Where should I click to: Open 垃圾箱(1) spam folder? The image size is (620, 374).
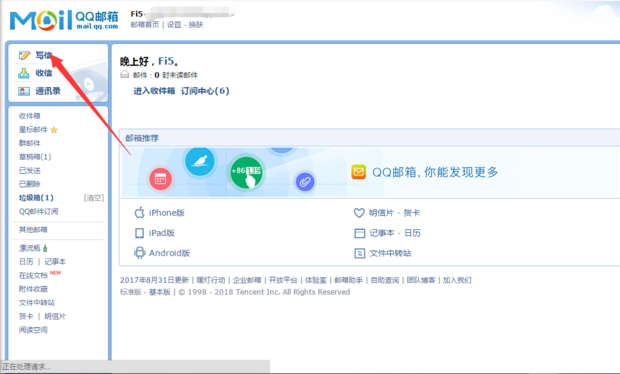[x=36, y=198]
